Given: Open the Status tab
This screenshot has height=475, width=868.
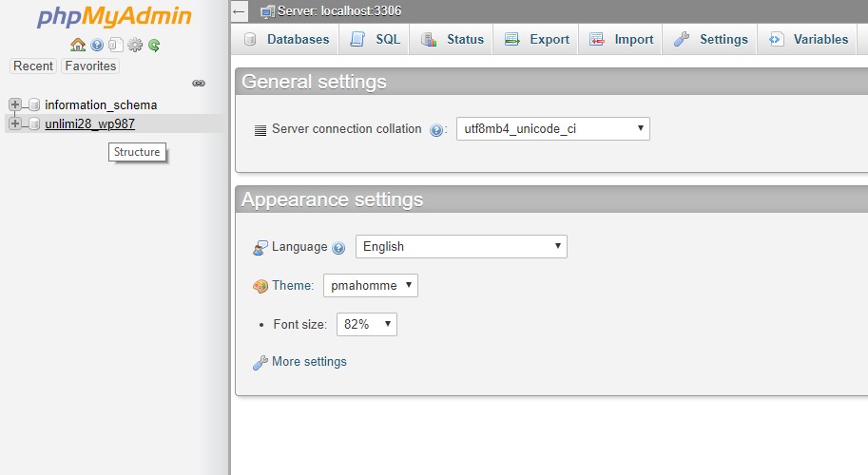Looking at the screenshot, I should pyautogui.click(x=452, y=39).
